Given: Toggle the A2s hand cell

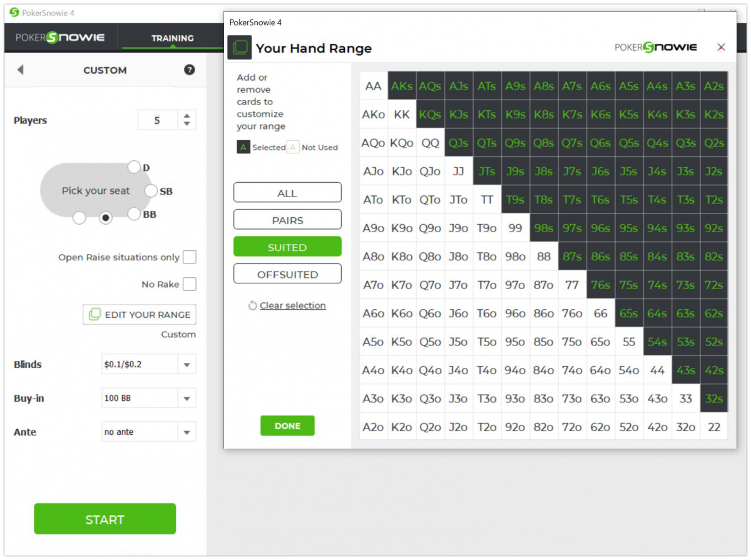Looking at the screenshot, I should [714, 86].
